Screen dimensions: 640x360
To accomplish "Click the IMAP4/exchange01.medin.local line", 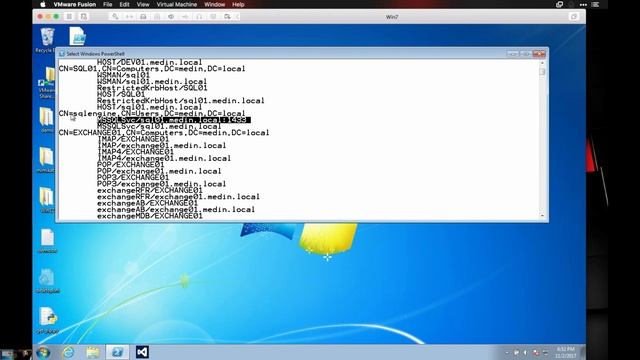I will (x=164, y=158).
